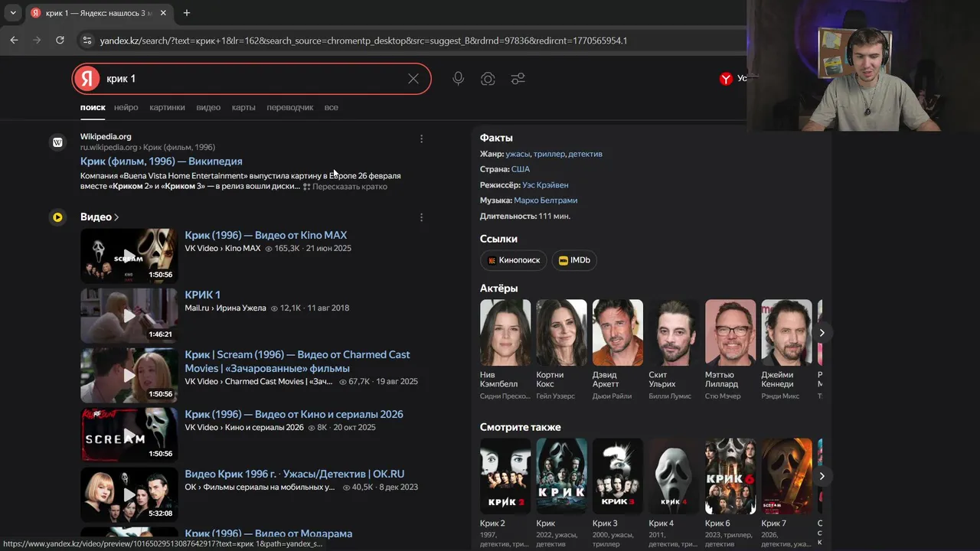Switch to the 'картинки' tab
This screenshot has width=980, height=551.
167,107
